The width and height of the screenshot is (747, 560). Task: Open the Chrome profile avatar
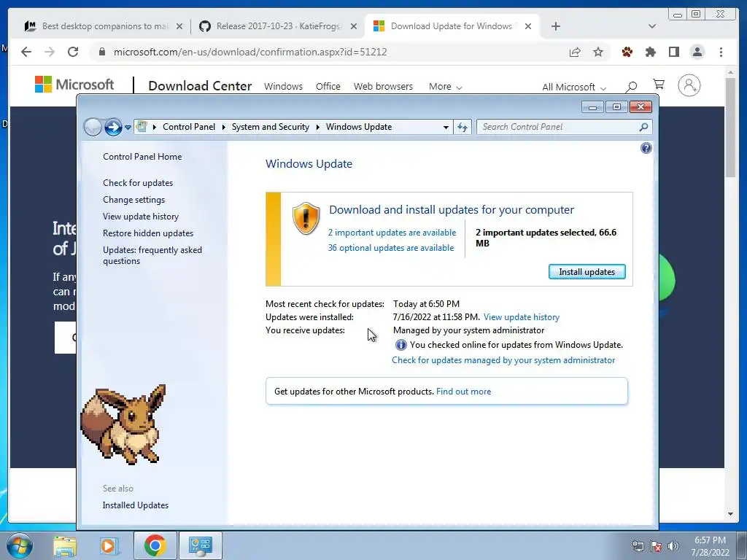click(697, 52)
